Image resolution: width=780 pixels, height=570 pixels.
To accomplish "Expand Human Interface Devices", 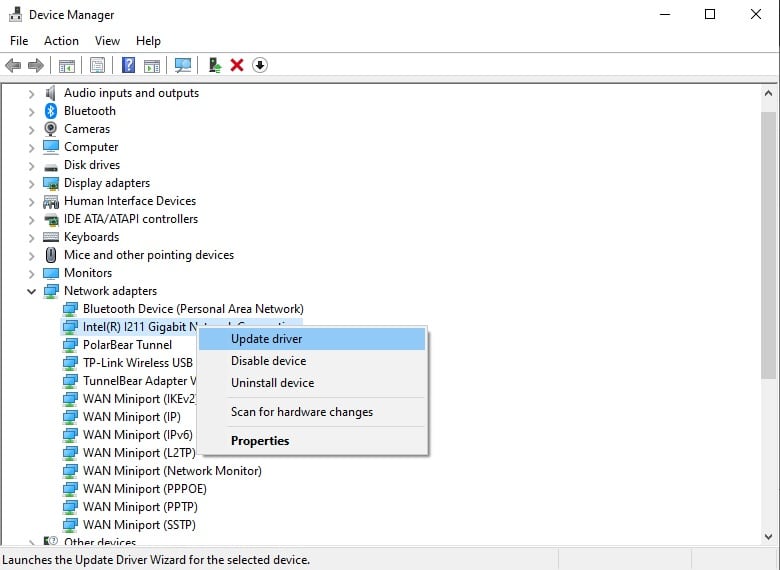I will 31,201.
